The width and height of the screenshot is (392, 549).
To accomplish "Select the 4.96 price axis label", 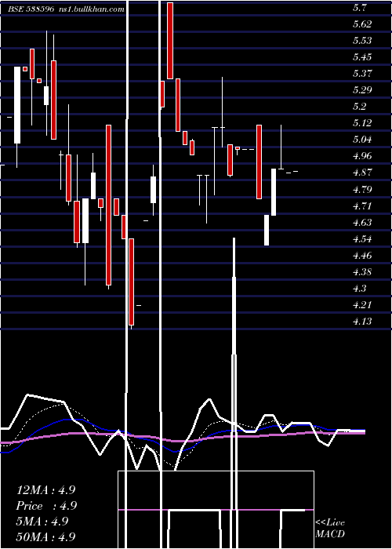I will click(x=362, y=156).
